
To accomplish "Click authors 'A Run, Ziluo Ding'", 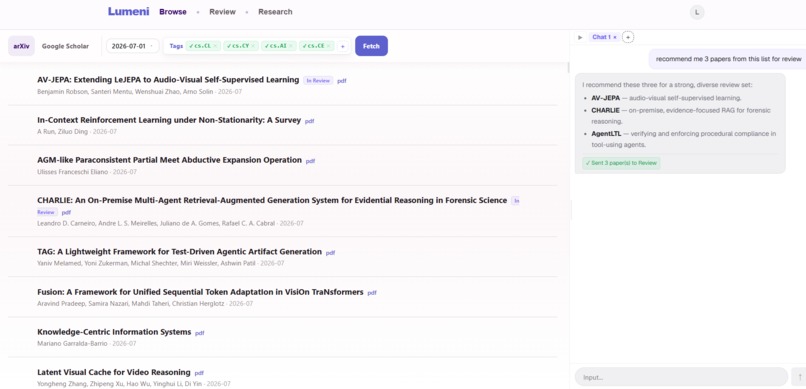I will point(62,132).
